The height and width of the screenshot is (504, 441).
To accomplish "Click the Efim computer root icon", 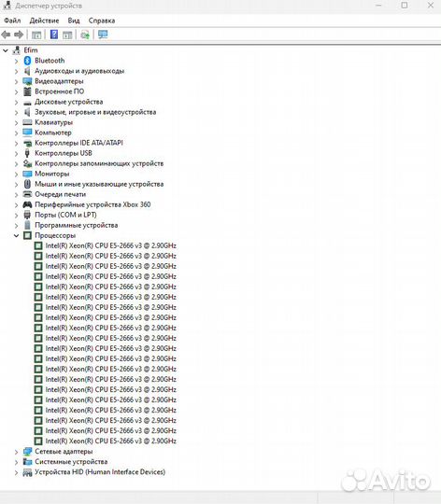I will [16, 50].
